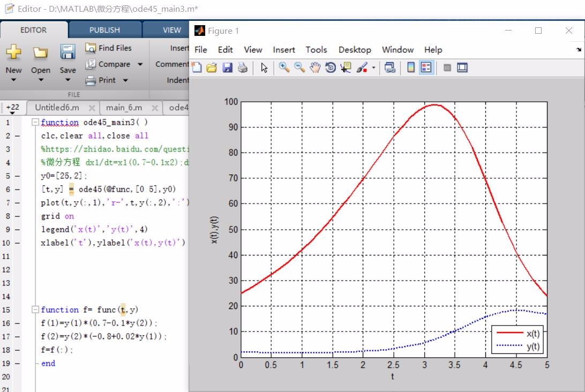Image resolution: width=585 pixels, height=392 pixels.
Task: Click the Link Plot icon
Action: click(x=390, y=68)
